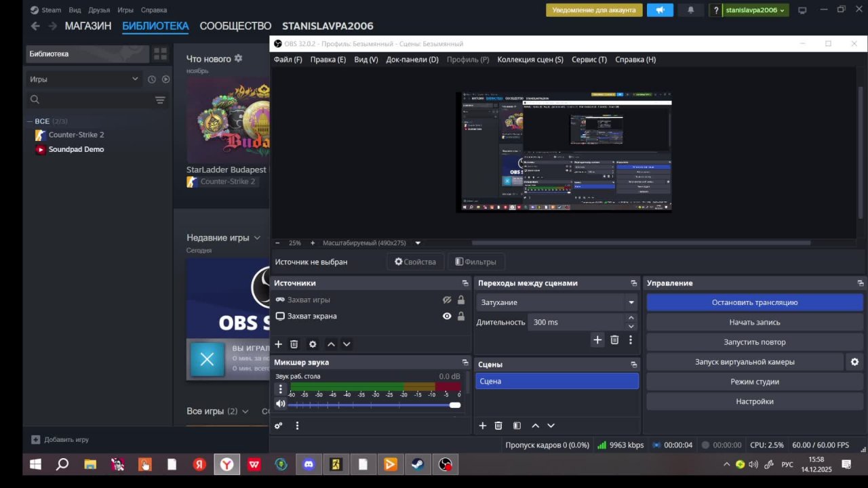The width and height of the screenshot is (868, 488).
Task: Open Steam notifications bell
Action: click(x=691, y=10)
